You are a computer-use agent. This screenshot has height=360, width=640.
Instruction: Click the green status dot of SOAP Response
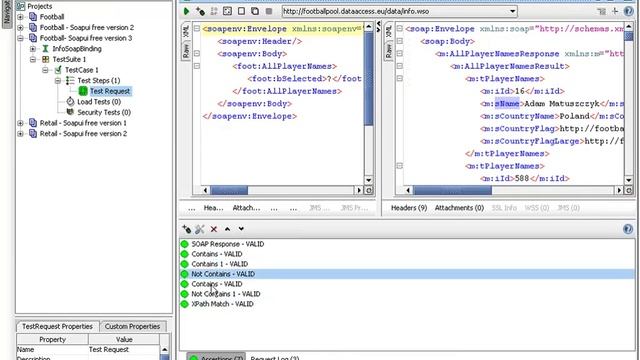point(184,244)
